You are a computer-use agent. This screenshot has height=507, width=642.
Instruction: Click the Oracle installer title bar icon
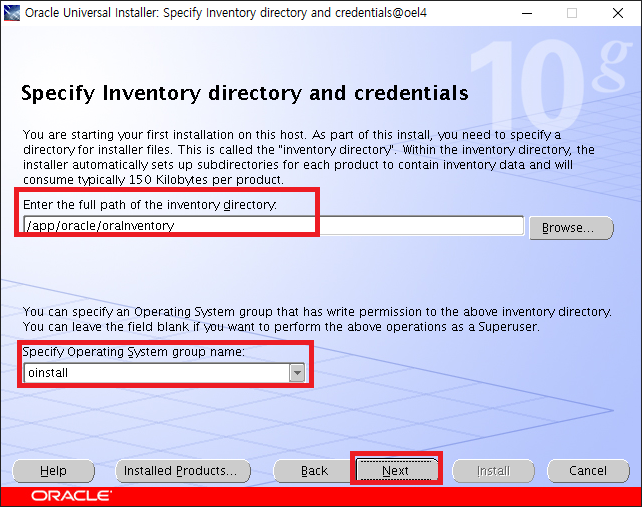(x=11, y=13)
